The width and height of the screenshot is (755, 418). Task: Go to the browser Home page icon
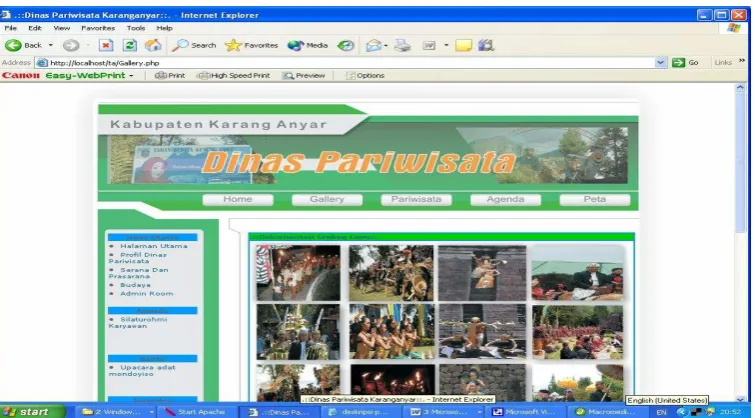click(x=153, y=45)
